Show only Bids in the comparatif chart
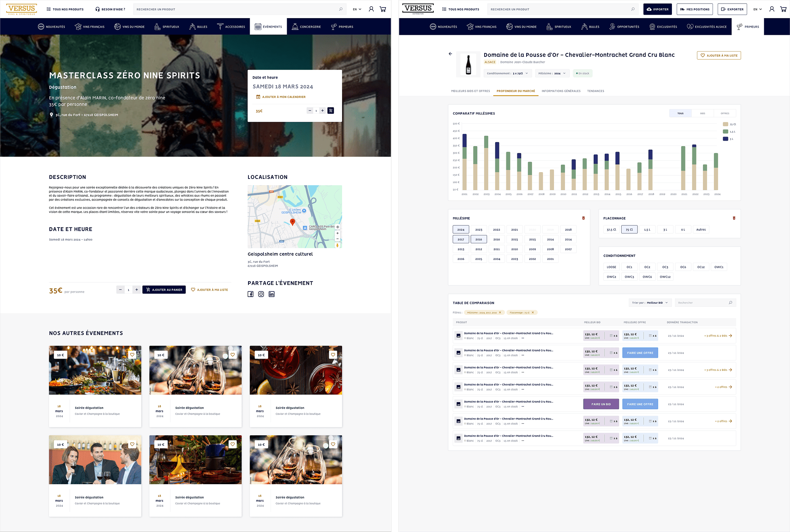790x532 pixels. click(703, 113)
